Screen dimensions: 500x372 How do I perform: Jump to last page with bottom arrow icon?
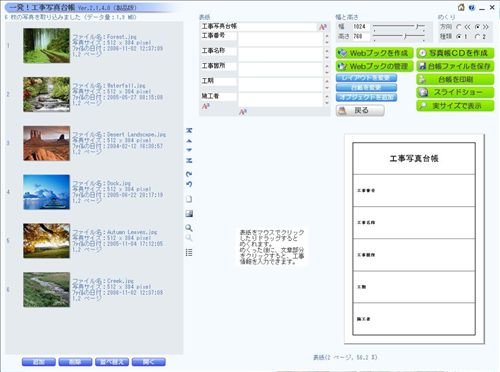click(x=189, y=160)
